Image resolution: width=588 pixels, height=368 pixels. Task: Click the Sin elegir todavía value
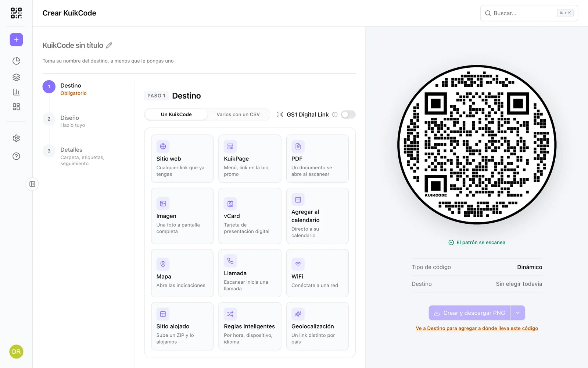(x=519, y=284)
